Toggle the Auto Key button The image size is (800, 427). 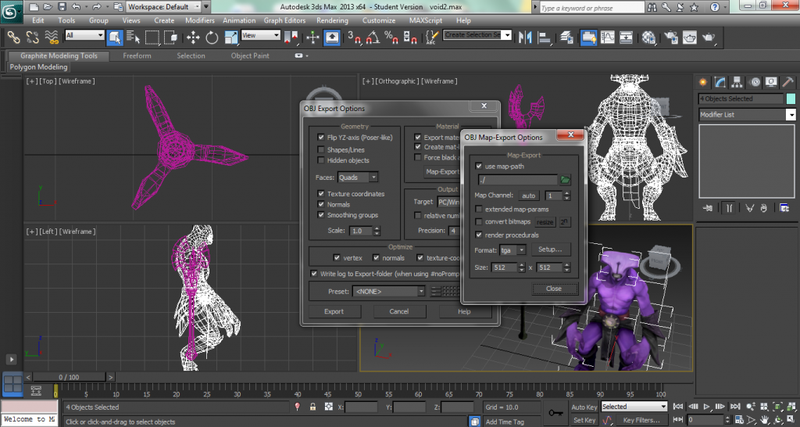coord(584,407)
